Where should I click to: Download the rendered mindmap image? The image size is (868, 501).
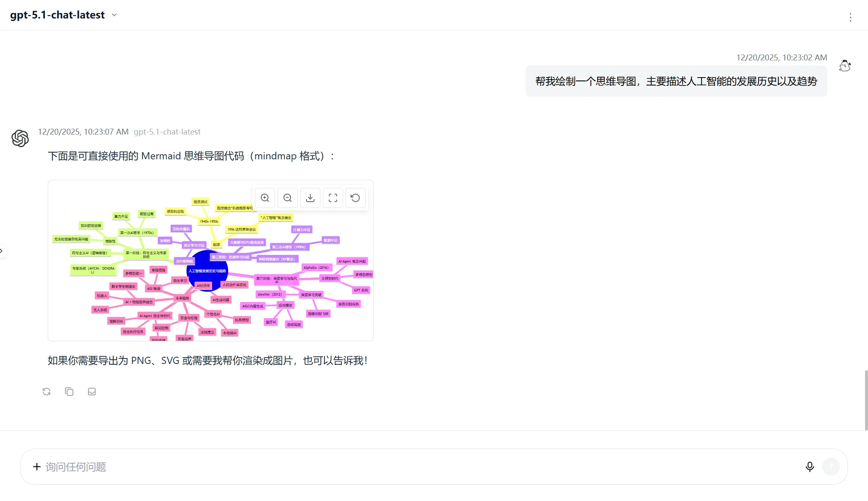tap(310, 197)
